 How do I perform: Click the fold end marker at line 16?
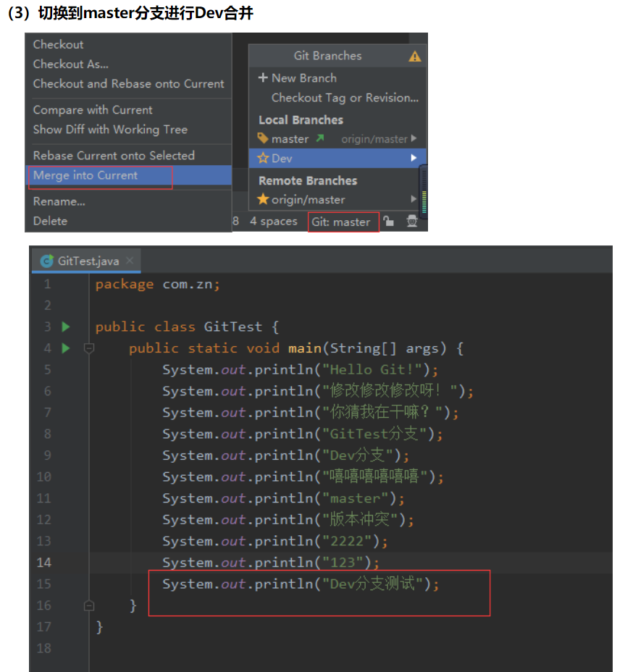(89, 605)
